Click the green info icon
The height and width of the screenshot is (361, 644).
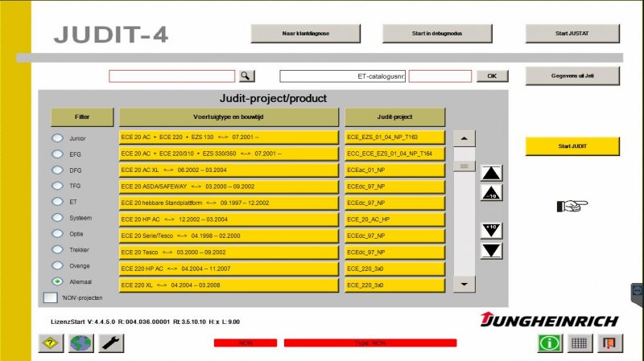[550, 343]
